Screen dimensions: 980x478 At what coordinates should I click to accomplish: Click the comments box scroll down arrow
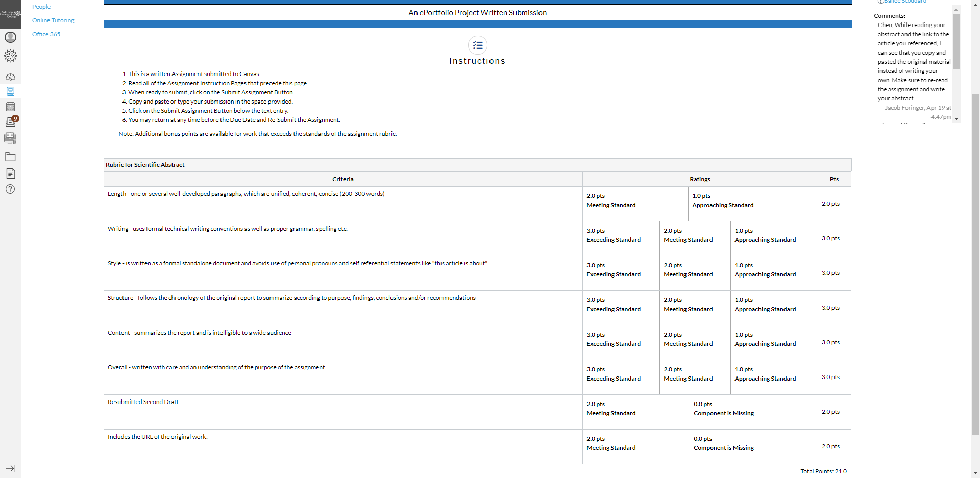click(x=956, y=119)
